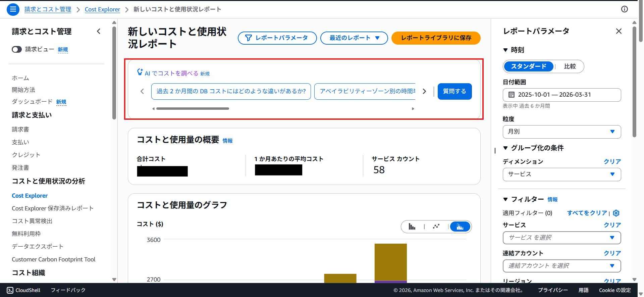Open the hamburger navigation menu icon
This screenshot has height=297, width=644.
[x=13, y=9]
